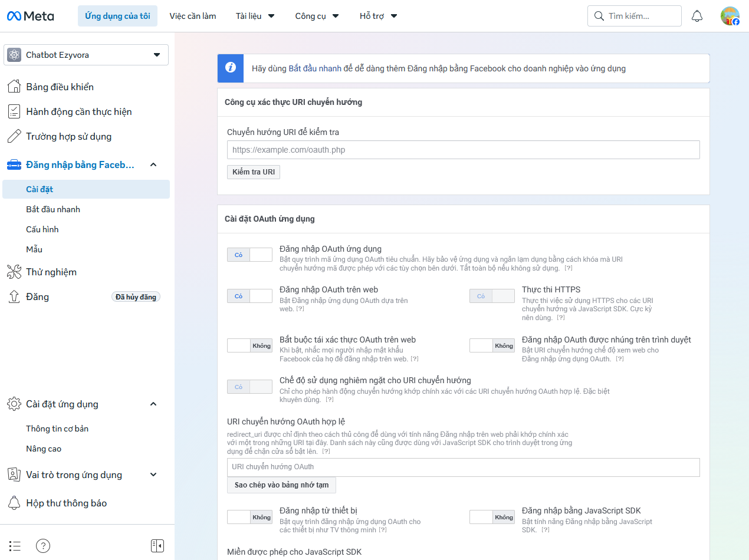Click the search magnifier icon

pos(599,16)
